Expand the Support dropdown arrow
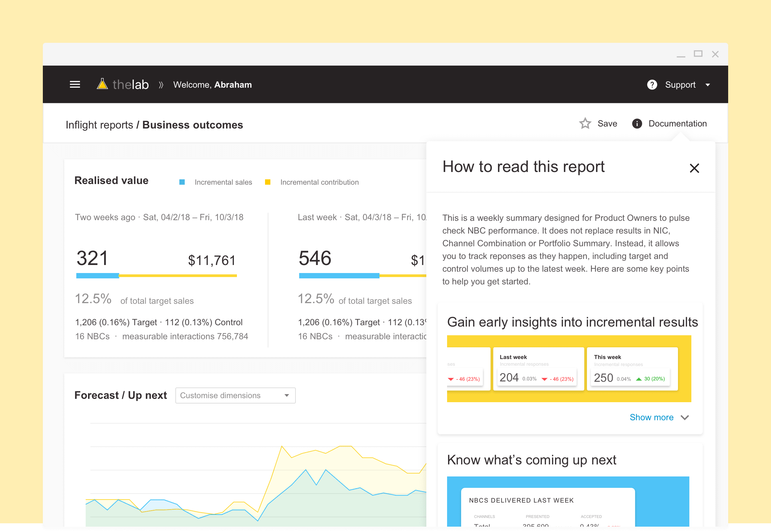Viewport: 771px width, 532px height. pyautogui.click(x=707, y=85)
